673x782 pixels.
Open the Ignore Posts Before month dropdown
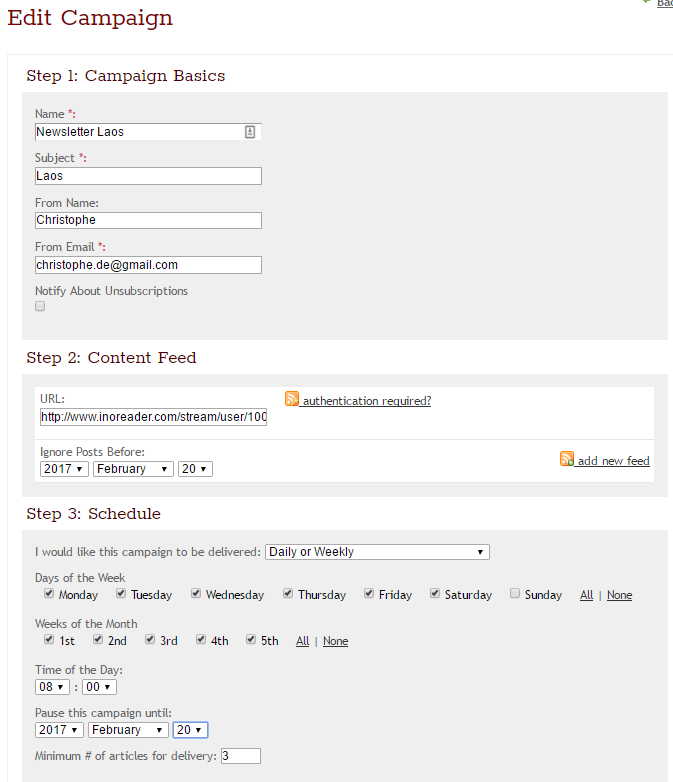click(x=133, y=469)
